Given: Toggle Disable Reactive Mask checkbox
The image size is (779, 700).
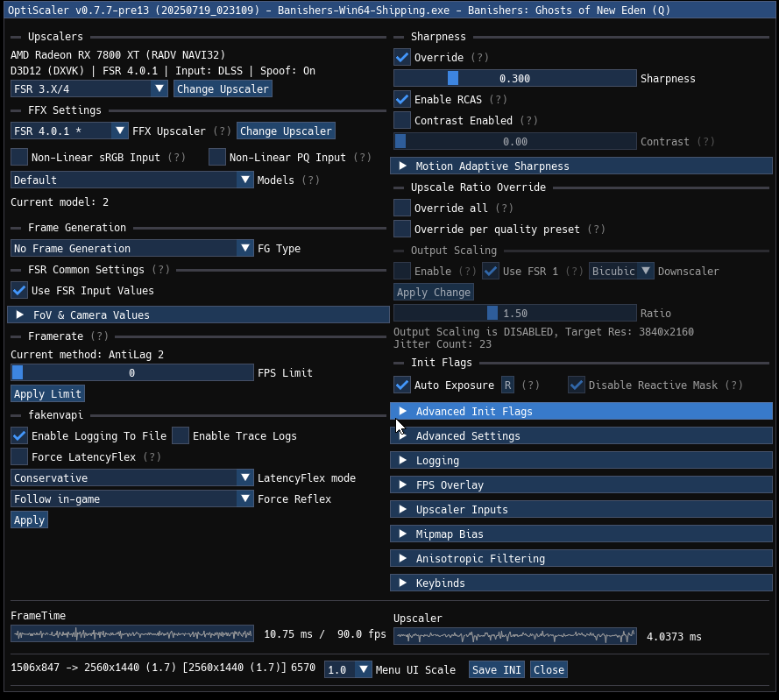Looking at the screenshot, I should [x=577, y=385].
